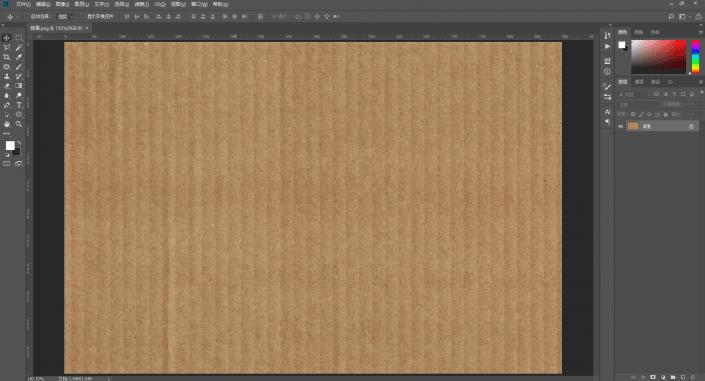Toggle lock transparent pixels in Layers
705x381 pixels.
pos(633,115)
